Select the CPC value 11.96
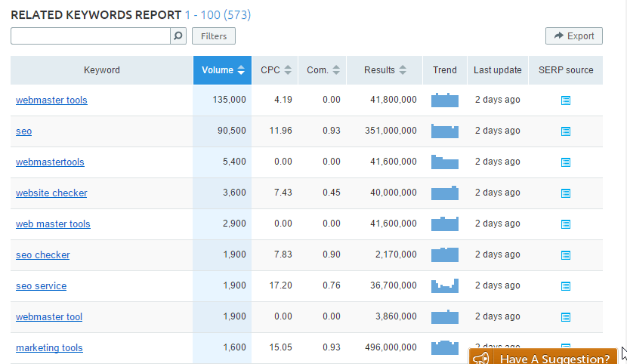627x364 pixels. pos(281,131)
